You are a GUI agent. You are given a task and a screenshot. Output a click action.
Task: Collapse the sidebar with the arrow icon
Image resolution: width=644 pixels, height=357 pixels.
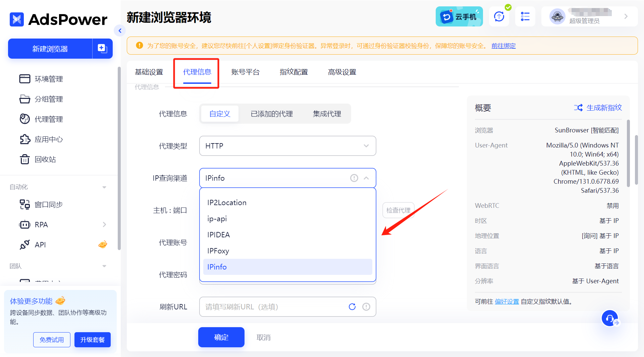pyautogui.click(x=120, y=31)
